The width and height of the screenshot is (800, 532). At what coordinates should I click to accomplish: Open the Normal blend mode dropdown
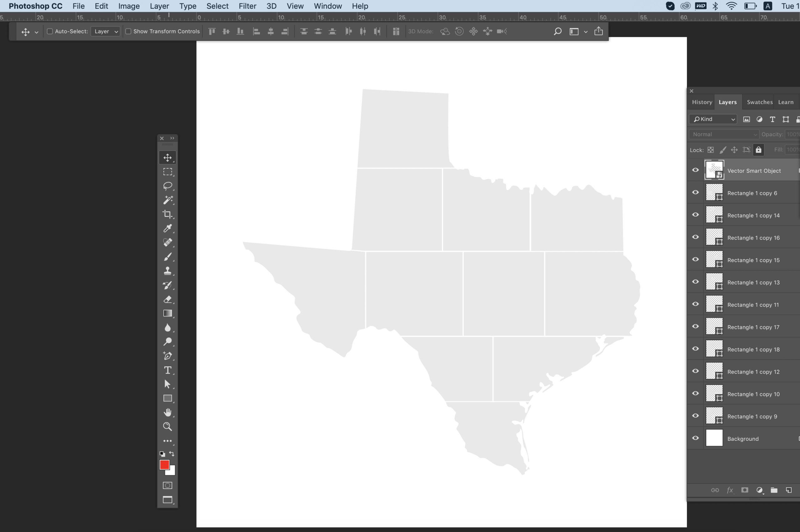(724, 134)
